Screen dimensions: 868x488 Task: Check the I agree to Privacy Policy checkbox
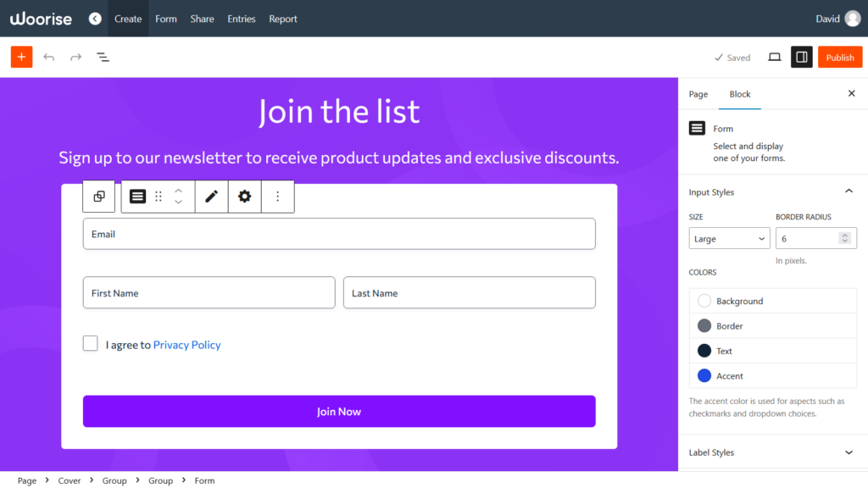[91, 343]
